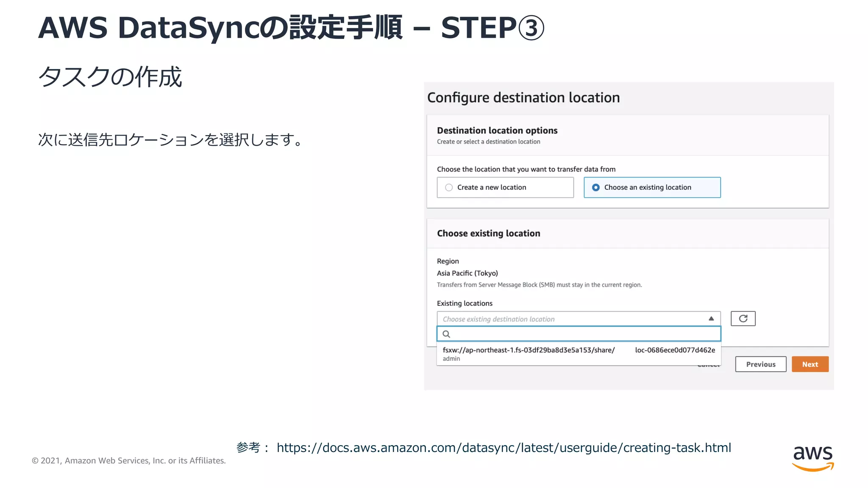Click the location ID loc-0686ece0d077d462e
This screenshot has width=868, height=488.
point(675,350)
